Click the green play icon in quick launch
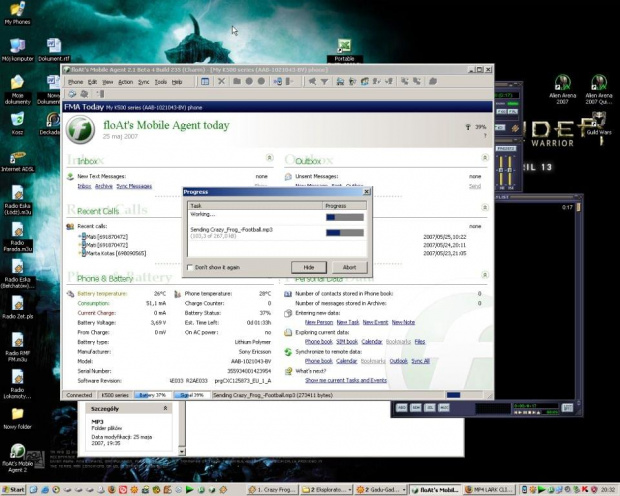This screenshot has width=620, height=496. 189,490
